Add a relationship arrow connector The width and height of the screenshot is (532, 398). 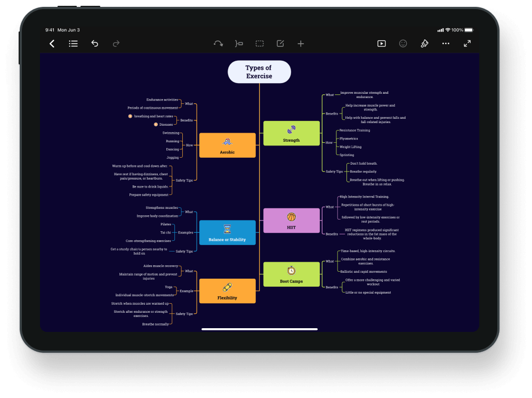(x=218, y=44)
